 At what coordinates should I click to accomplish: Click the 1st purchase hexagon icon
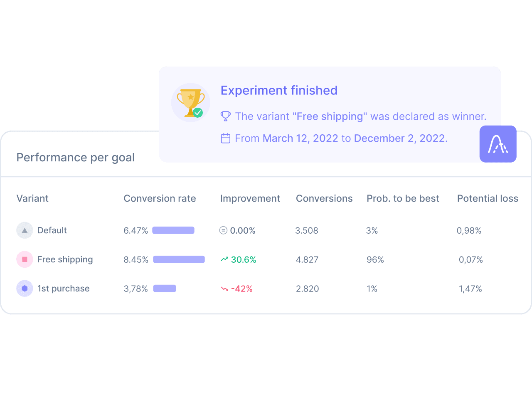click(25, 289)
